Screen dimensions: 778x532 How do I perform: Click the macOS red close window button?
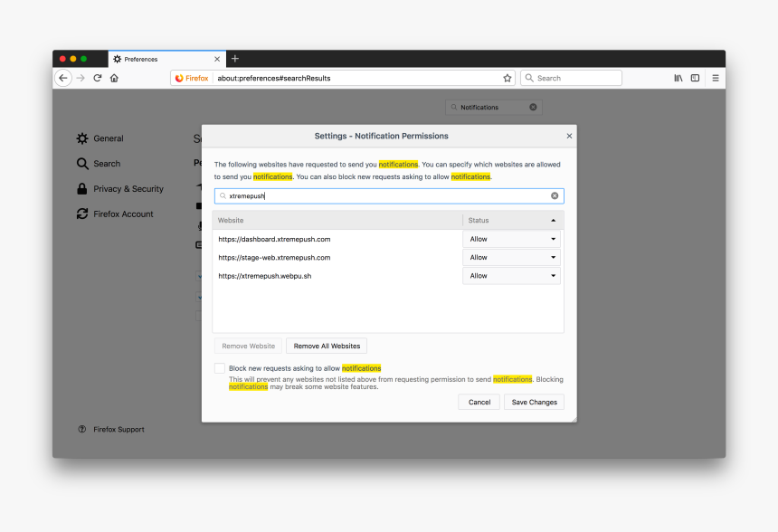pyautogui.click(x=62, y=59)
